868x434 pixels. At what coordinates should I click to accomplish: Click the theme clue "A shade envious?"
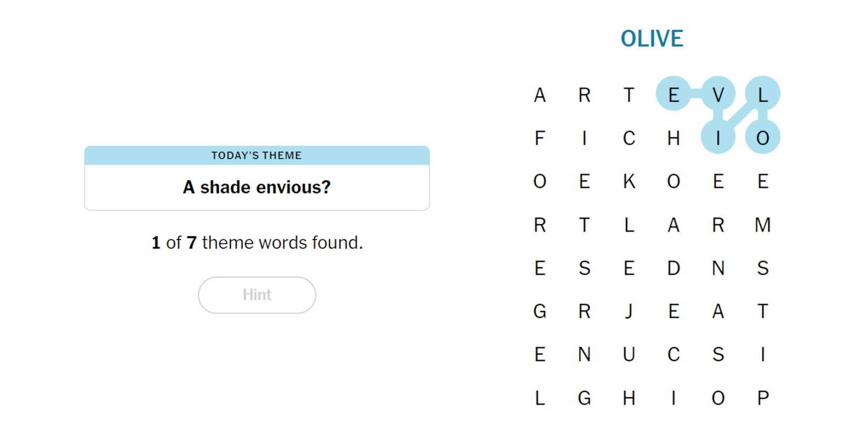(x=257, y=187)
